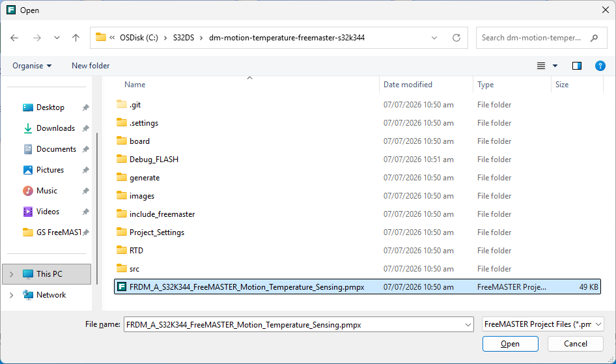This screenshot has height=364, width=616.
Task: Click the forward navigation arrow
Action: click(37, 38)
